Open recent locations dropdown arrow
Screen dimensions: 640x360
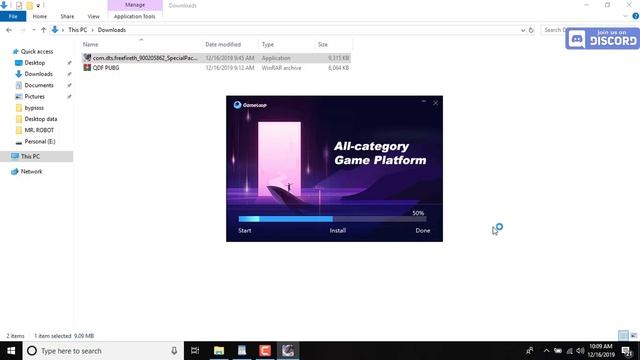point(34,30)
